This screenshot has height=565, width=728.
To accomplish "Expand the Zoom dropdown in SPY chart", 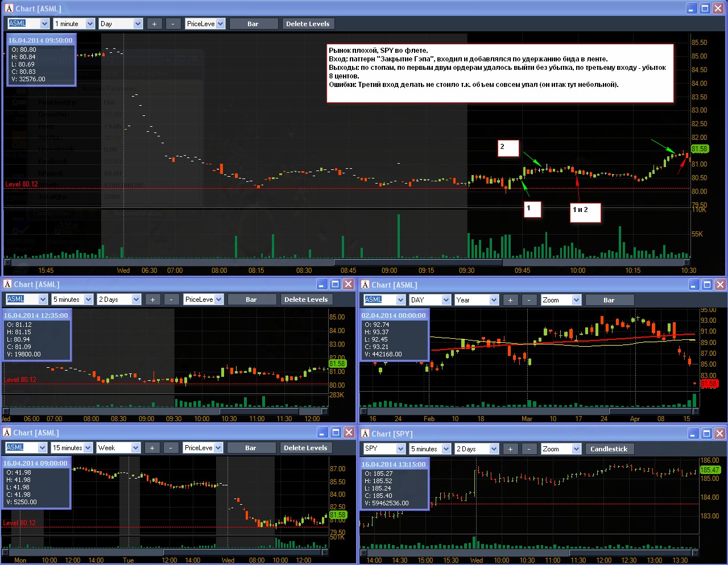I will 561,449.
